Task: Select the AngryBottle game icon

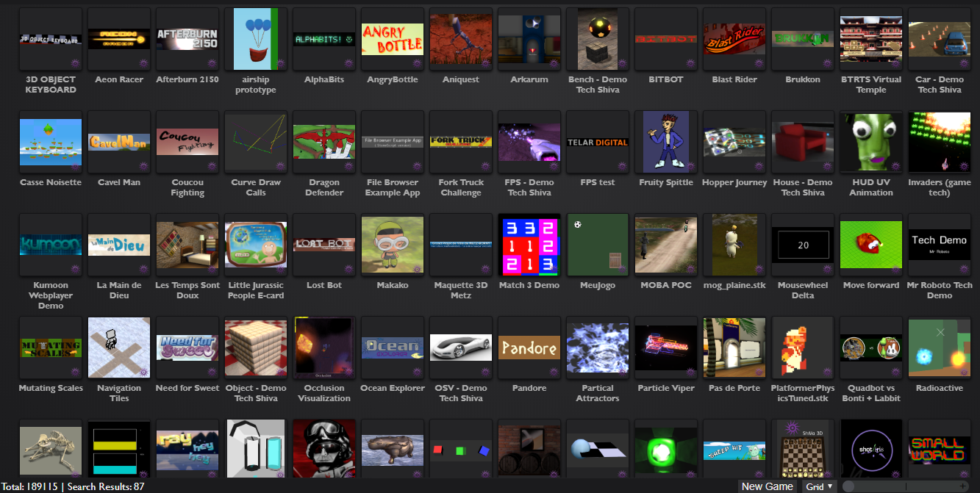Action: point(393,39)
